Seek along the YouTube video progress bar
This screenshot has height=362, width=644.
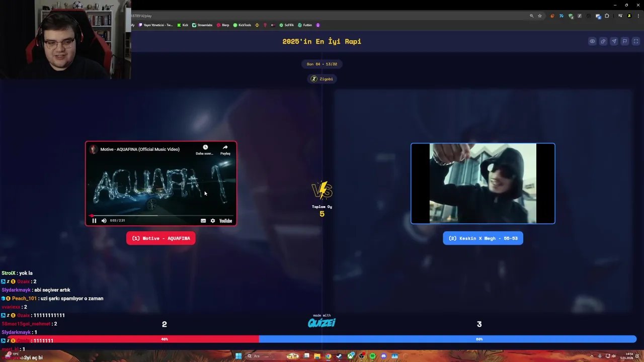tap(161, 216)
